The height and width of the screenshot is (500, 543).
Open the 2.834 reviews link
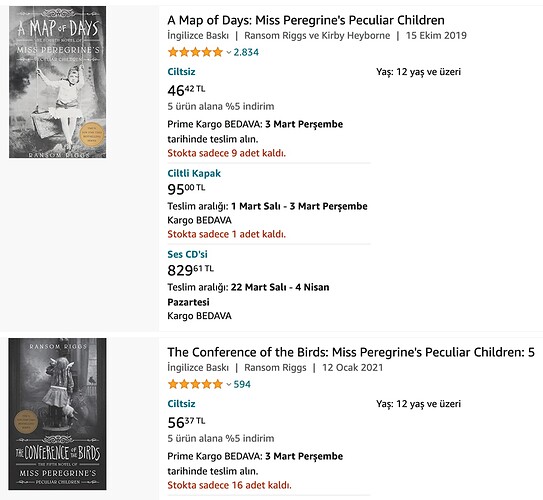click(246, 52)
